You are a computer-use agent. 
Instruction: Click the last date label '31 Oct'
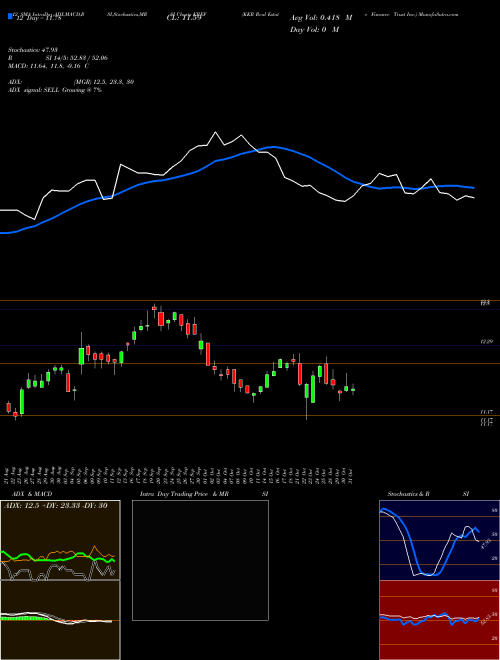351,474
